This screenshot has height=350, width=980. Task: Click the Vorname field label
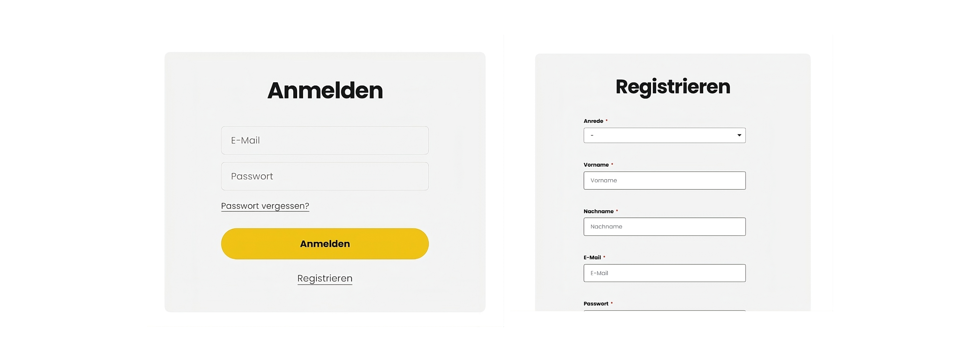pos(596,165)
